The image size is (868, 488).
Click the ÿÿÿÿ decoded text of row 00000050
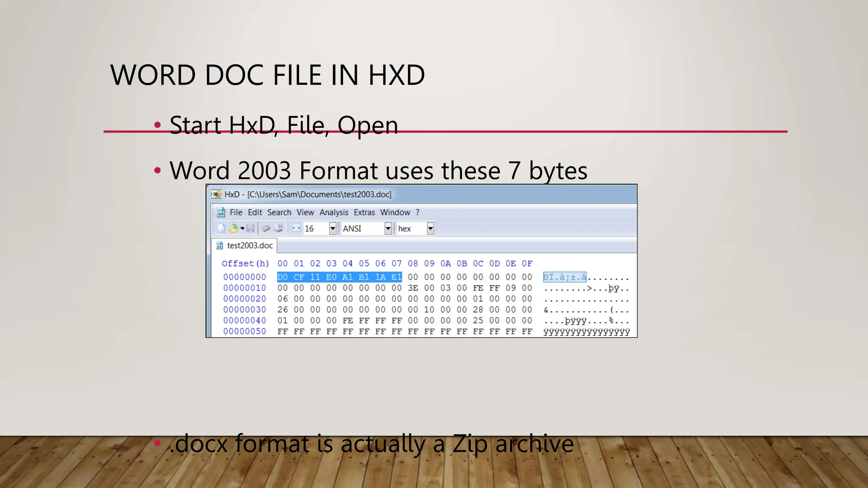tap(587, 332)
